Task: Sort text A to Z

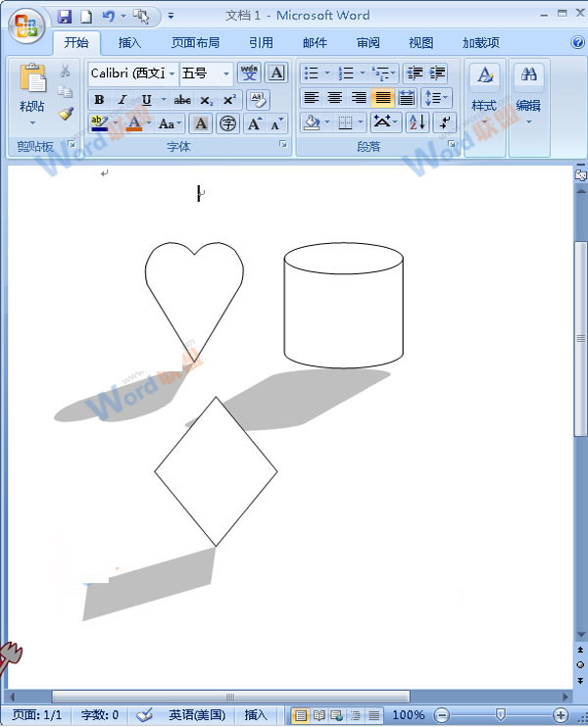Action: [x=416, y=122]
